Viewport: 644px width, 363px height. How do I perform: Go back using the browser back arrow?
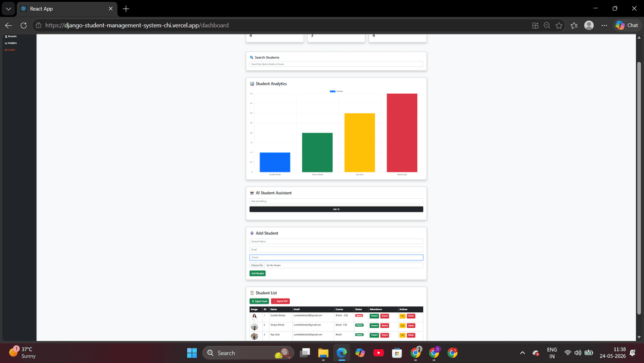[x=8, y=25]
